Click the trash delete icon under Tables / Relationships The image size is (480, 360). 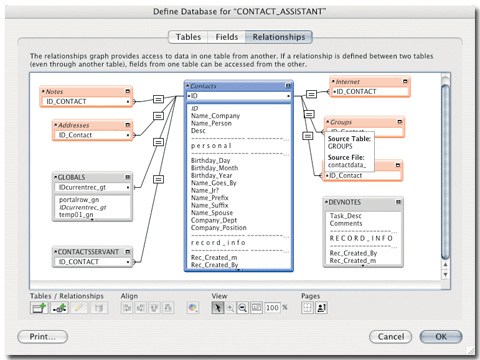99,308
